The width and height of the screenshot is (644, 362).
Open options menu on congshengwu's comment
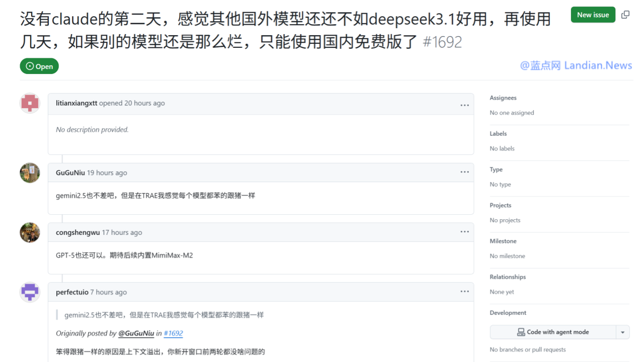464,232
